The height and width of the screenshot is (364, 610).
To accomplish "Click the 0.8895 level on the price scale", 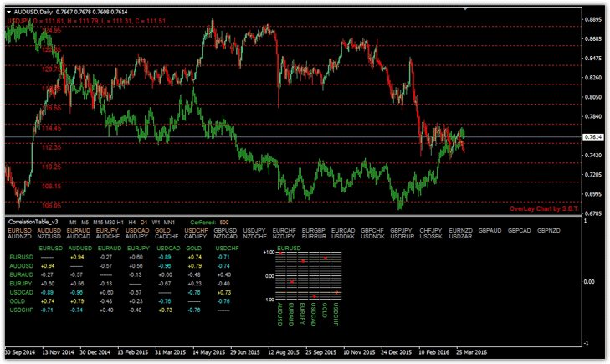I will click(x=595, y=18).
